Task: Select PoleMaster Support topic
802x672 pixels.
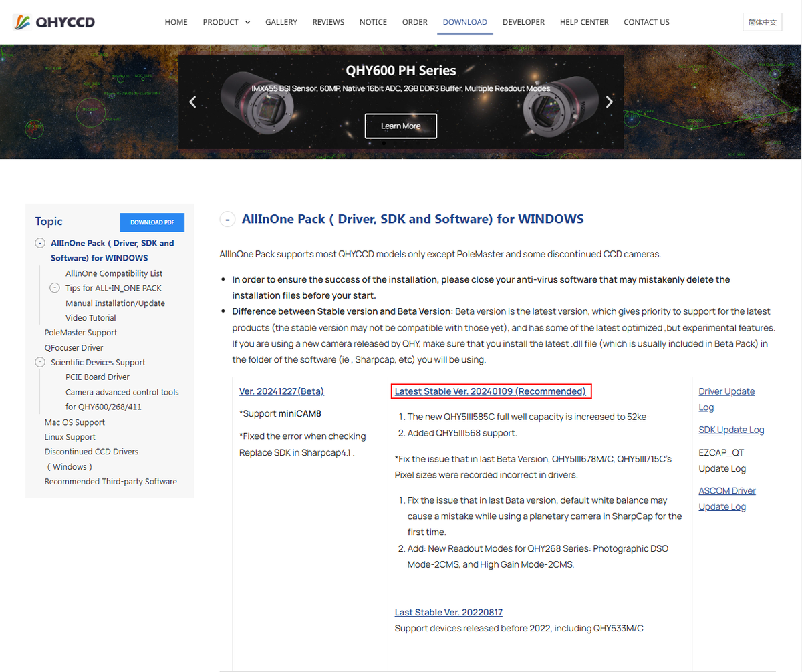Action: (80, 333)
